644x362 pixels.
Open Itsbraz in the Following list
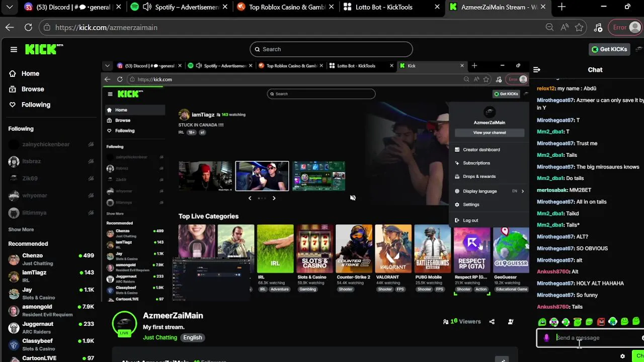point(51,161)
